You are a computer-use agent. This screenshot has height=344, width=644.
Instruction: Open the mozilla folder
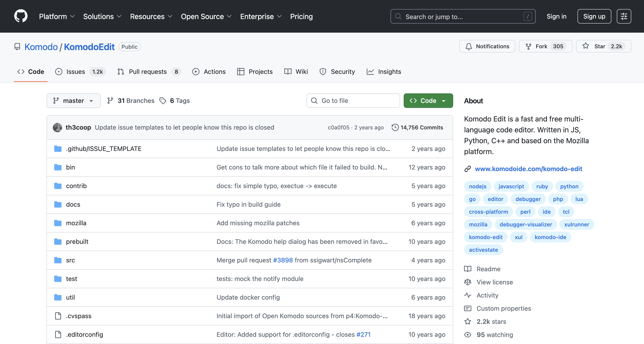(76, 223)
